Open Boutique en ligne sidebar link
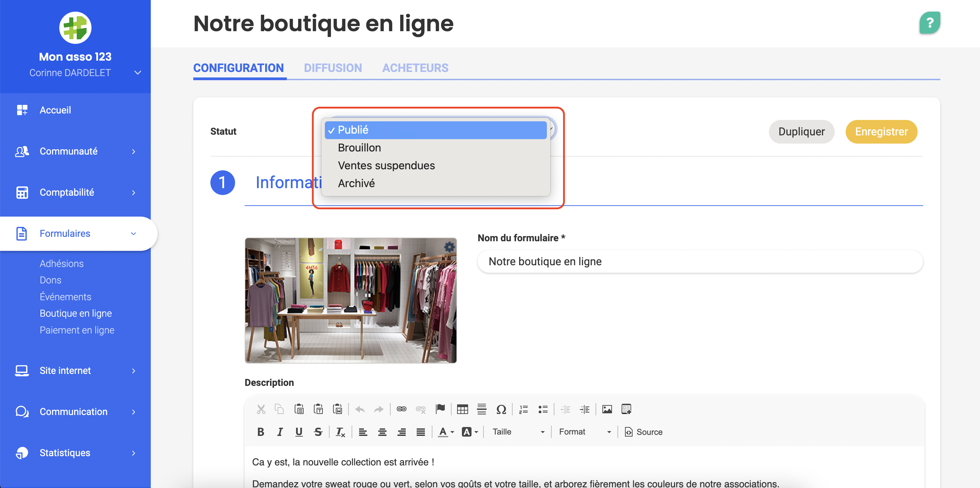 pyautogui.click(x=76, y=313)
